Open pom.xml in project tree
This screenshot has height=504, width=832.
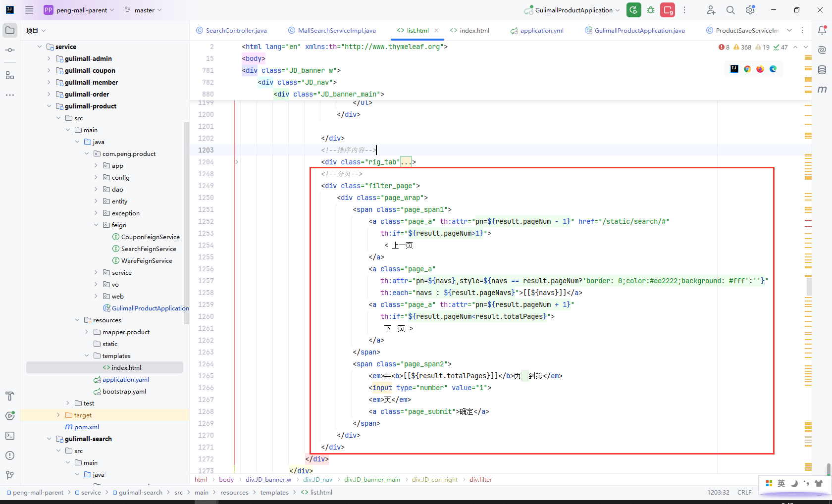click(82, 427)
